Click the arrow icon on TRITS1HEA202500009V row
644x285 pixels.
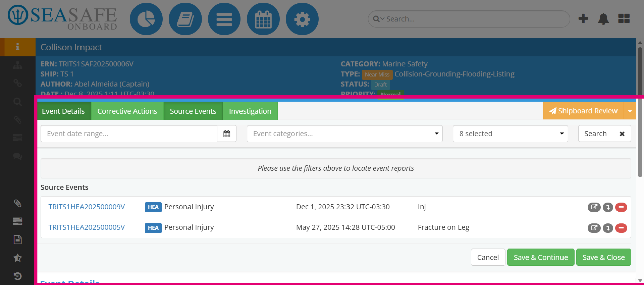[x=608, y=207]
